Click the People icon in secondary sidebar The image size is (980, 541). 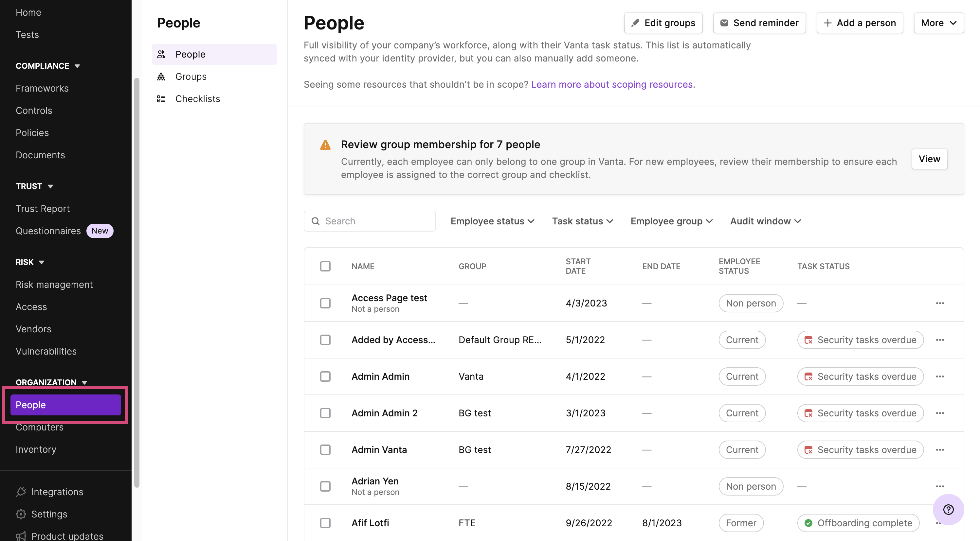[x=161, y=54]
